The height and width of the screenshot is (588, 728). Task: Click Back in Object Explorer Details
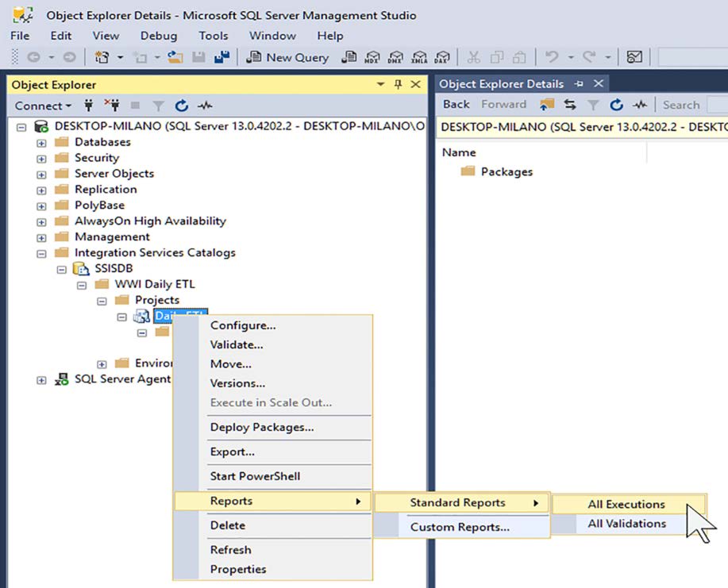point(455,104)
